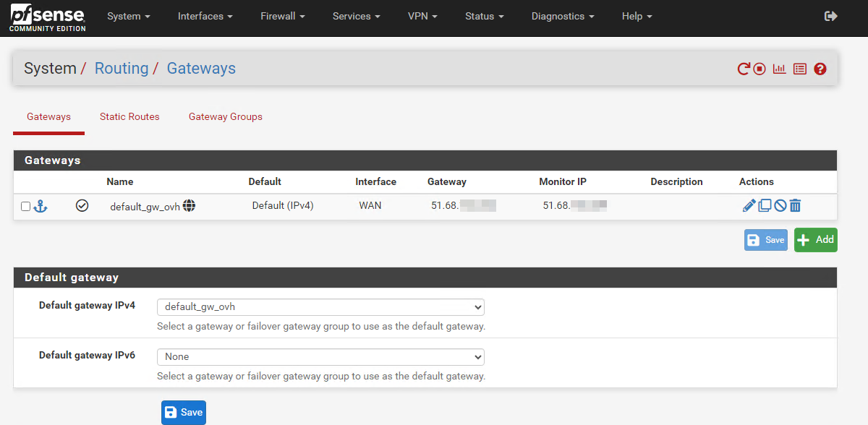Screen dimensions: 868x425
Task: Click the restart service icon in header
Action: 744,69
